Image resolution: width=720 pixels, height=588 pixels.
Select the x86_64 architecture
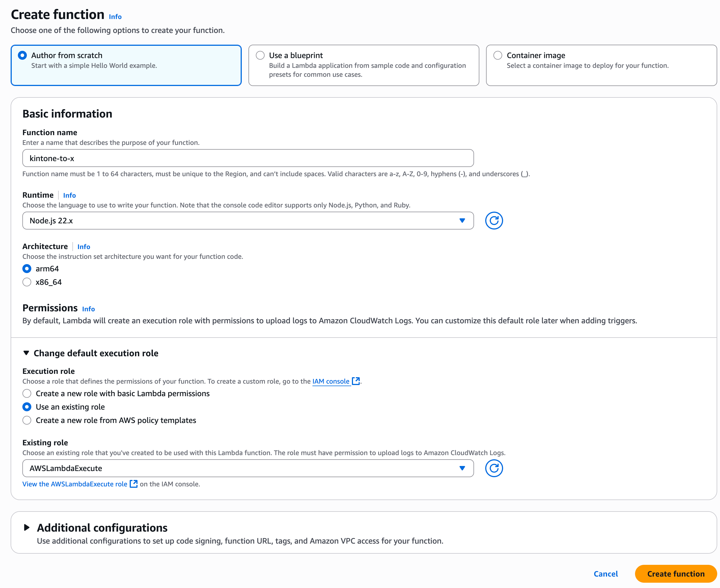point(27,282)
